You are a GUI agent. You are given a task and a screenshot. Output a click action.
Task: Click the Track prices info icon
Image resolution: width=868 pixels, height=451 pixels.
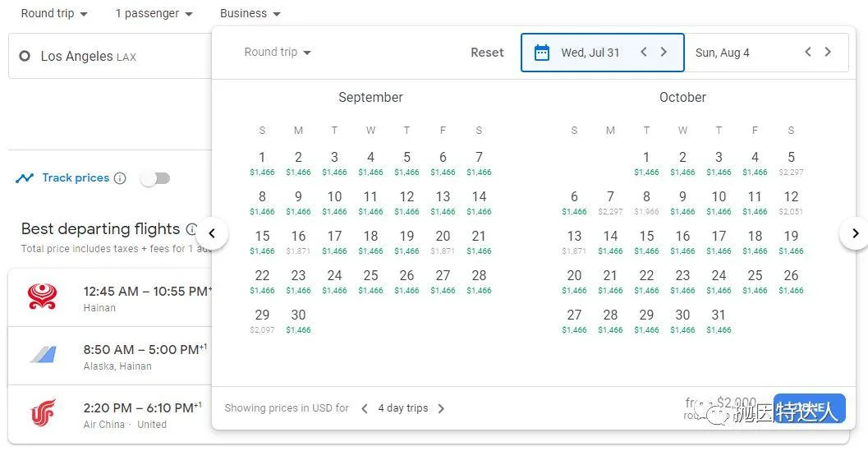[x=120, y=178]
